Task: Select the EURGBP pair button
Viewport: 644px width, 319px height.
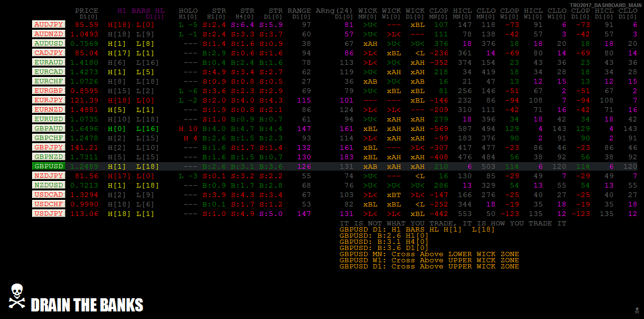Action: [48, 90]
